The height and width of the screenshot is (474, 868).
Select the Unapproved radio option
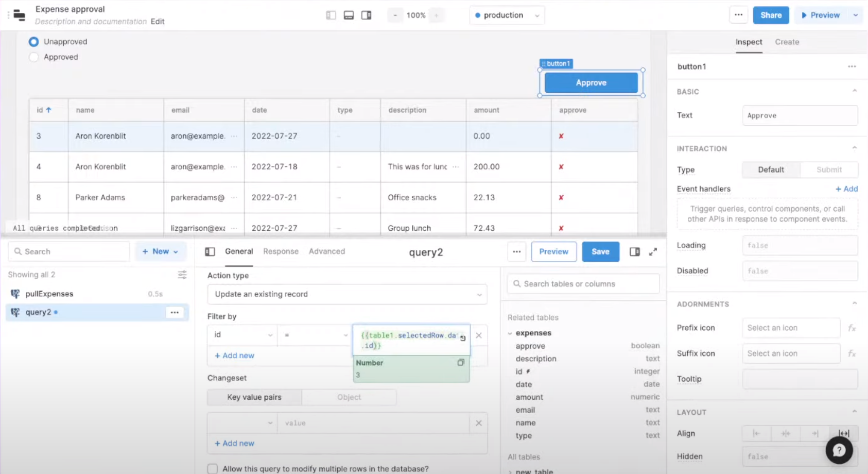[x=34, y=42]
